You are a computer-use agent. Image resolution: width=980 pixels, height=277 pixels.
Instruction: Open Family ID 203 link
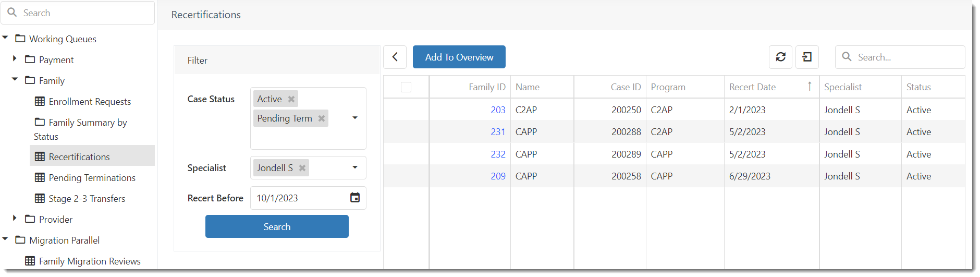click(x=498, y=110)
